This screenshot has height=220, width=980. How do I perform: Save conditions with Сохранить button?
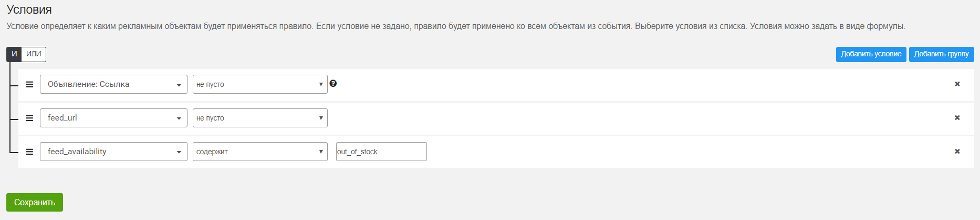[35, 202]
